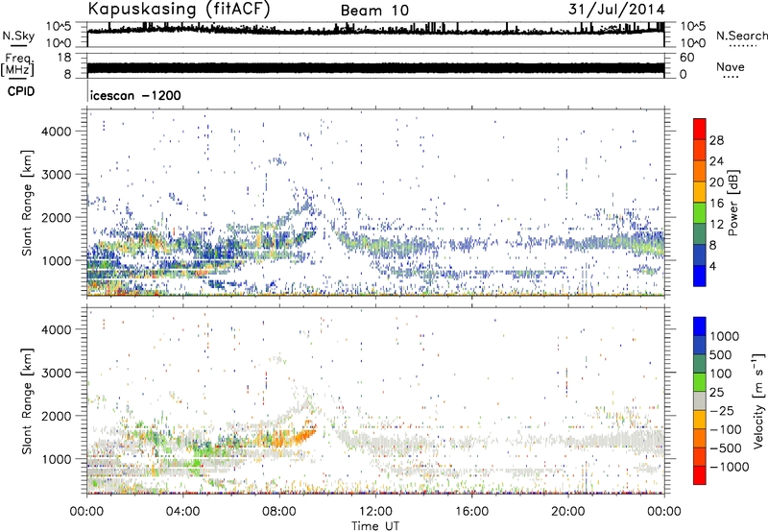The width and height of the screenshot is (768, 532).
Task: Click the '18' frequency axis tick
Action: click(x=64, y=58)
